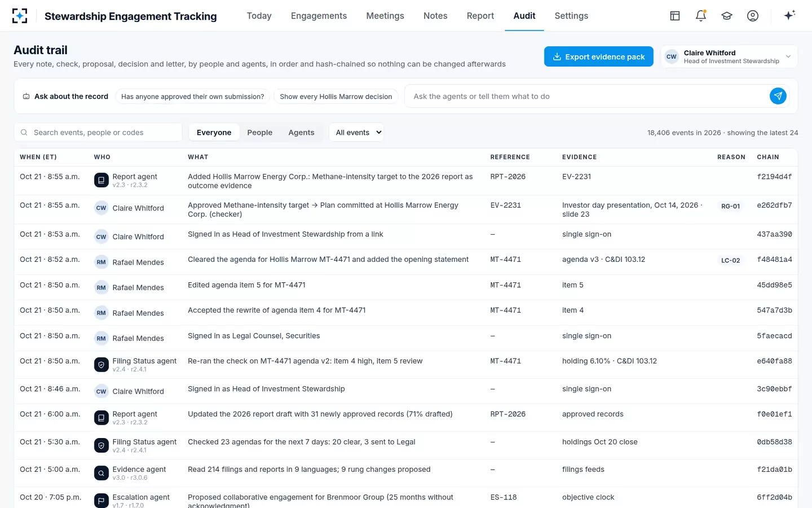Click the LC-02 reason badge
This screenshot has height=508, width=812.
pyautogui.click(x=730, y=261)
